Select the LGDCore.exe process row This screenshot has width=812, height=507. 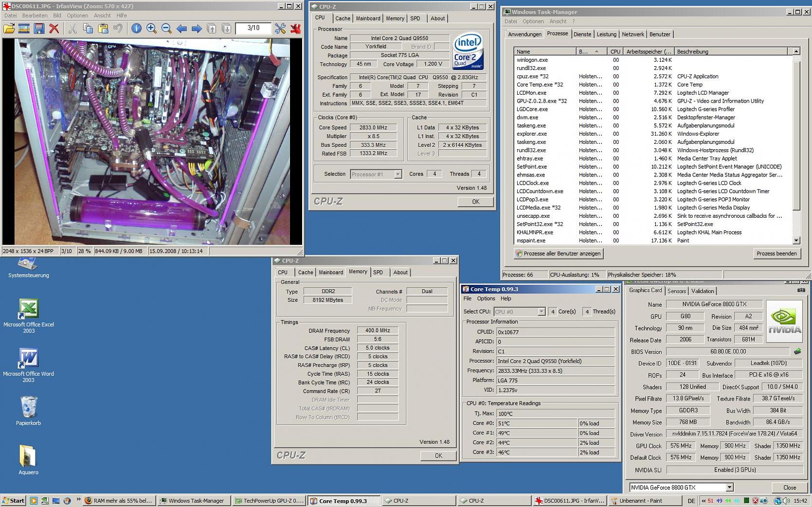click(653, 109)
